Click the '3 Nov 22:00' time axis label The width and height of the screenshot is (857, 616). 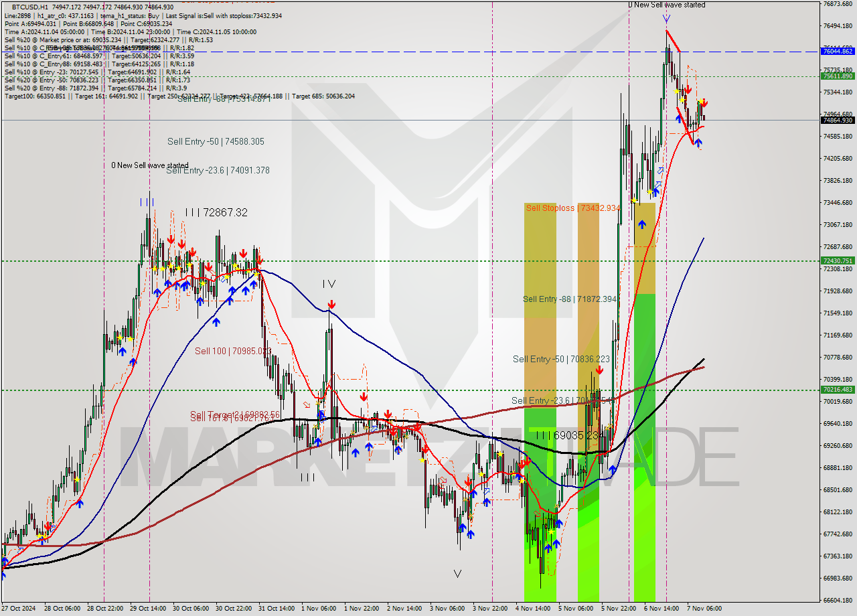491,609
